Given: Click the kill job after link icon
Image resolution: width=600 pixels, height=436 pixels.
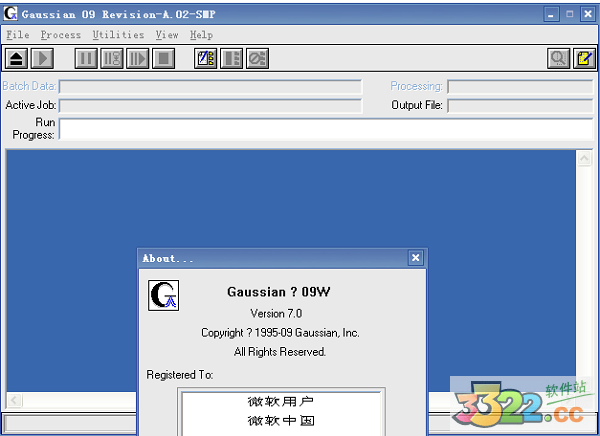Looking at the screenshot, I should point(258,59).
